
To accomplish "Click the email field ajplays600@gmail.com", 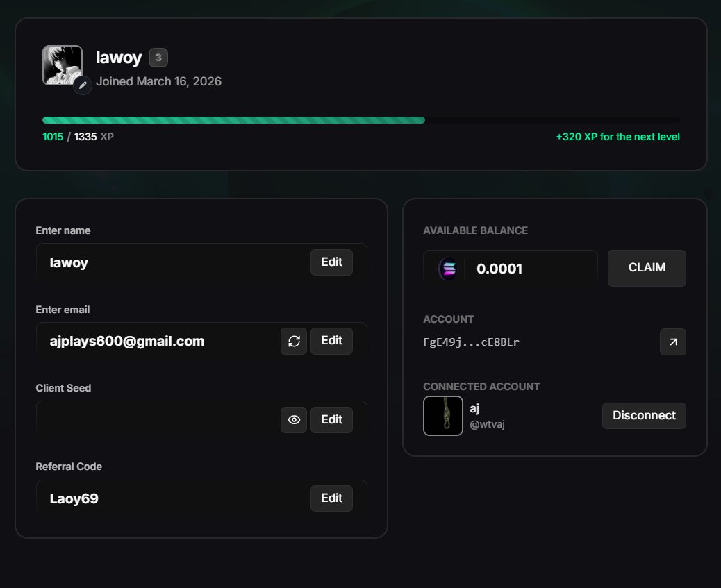I will click(201, 341).
